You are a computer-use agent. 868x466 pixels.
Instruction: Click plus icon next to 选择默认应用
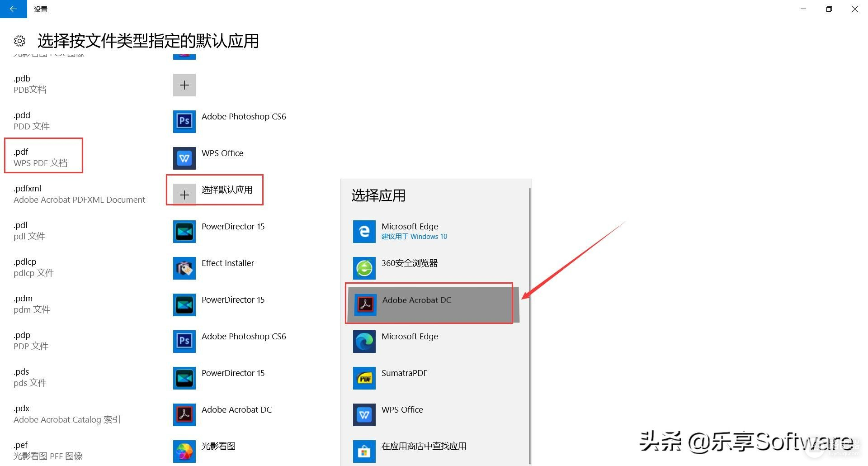pos(184,195)
